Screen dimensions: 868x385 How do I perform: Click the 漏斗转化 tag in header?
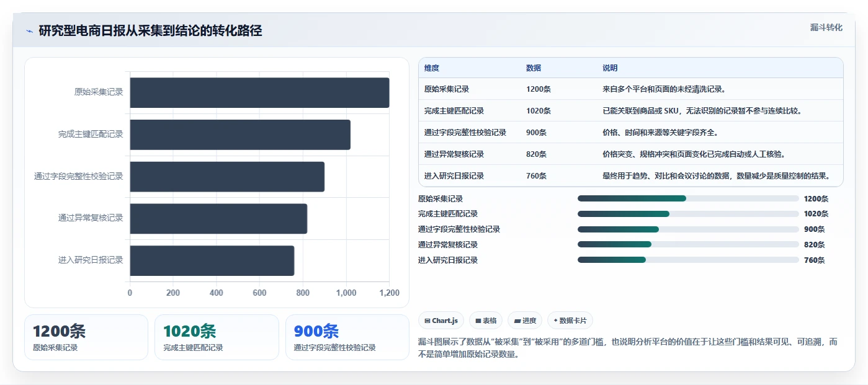point(826,28)
